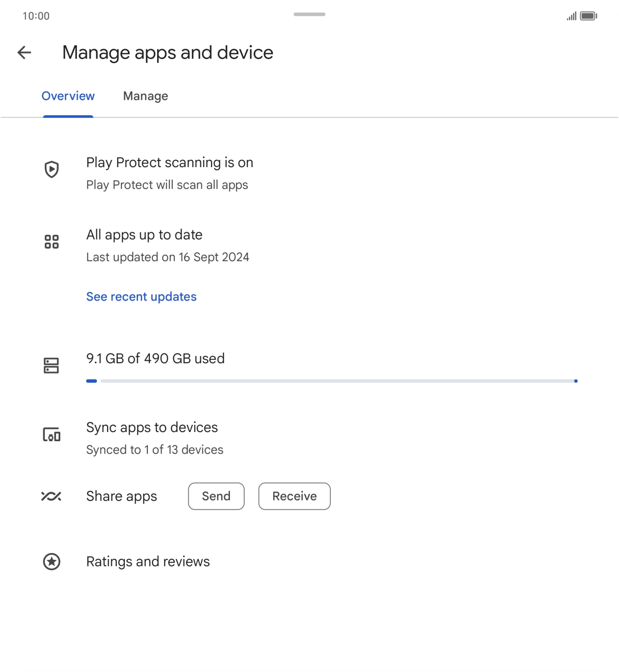Tap the back arrow icon
Image resolution: width=619 pixels, height=672 pixels.
(x=24, y=52)
